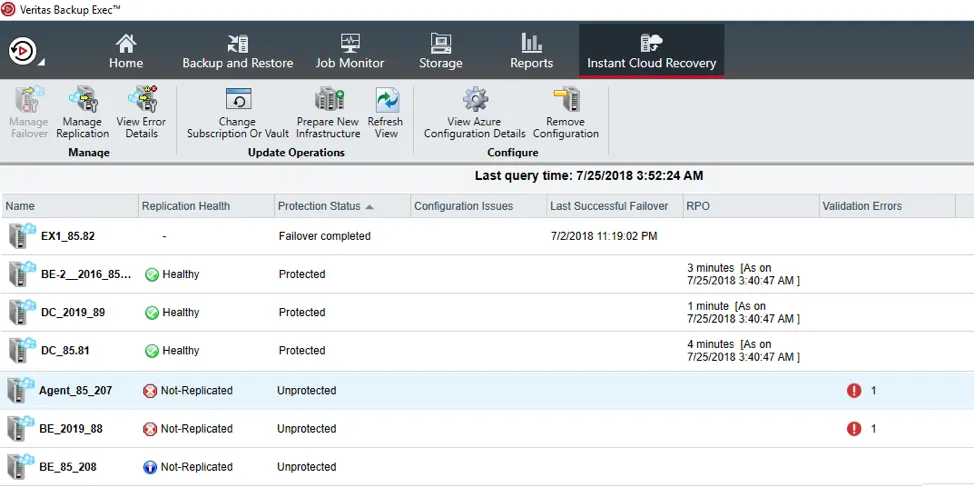The height and width of the screenshot is (487, 974).
Task: Open View Azure Configuration Details
Action: [x=475, y=112]
